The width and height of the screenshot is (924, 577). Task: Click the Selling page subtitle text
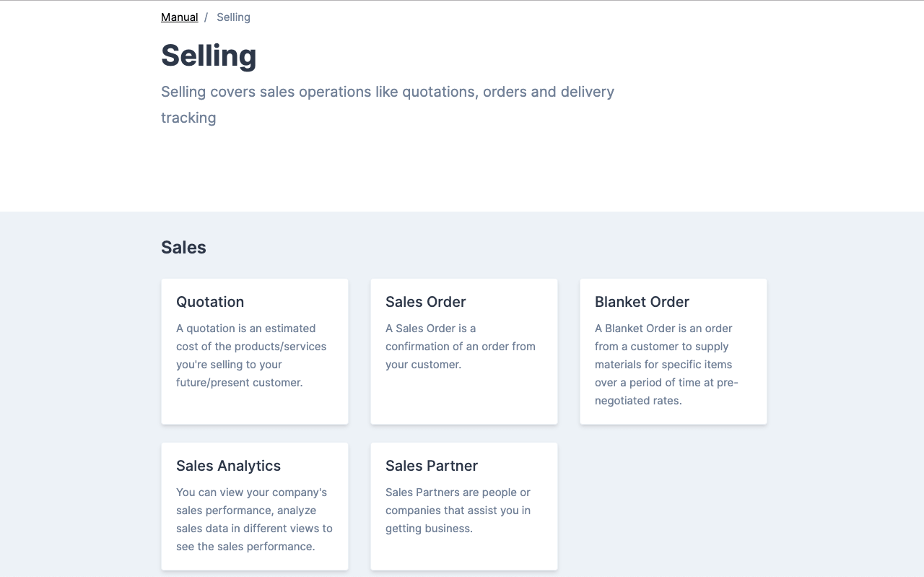click(388, 104)
